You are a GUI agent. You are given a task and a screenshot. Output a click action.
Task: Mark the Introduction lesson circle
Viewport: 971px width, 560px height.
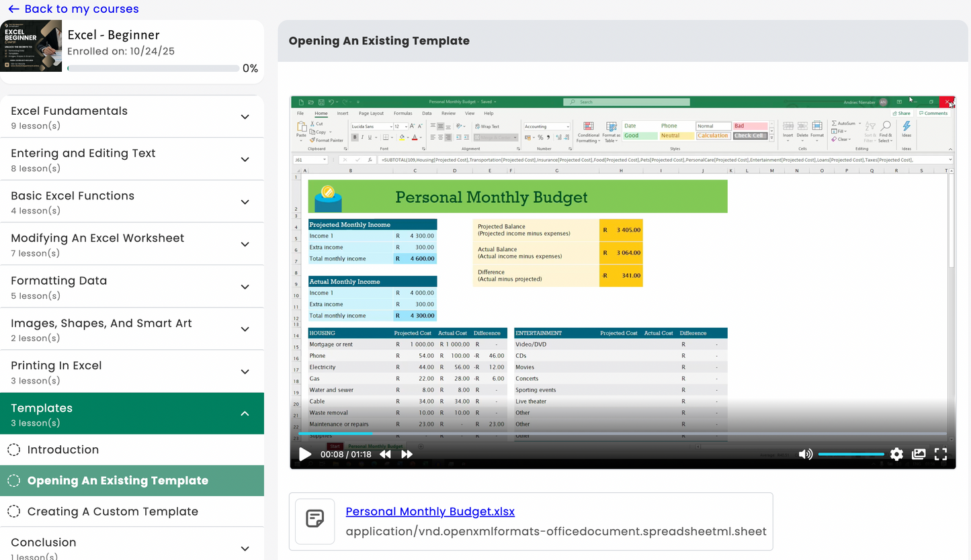click(x=14, y=450)
